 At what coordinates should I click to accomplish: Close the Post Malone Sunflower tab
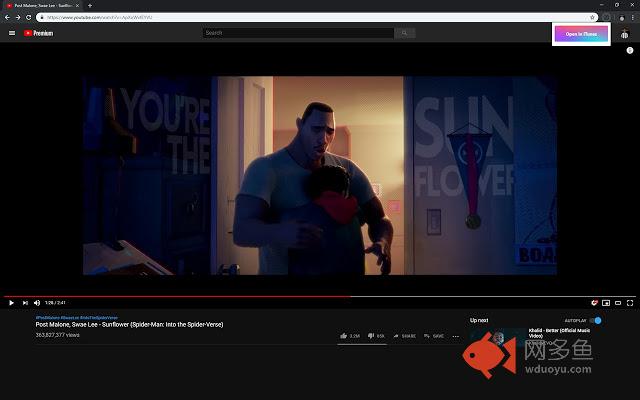77,5
